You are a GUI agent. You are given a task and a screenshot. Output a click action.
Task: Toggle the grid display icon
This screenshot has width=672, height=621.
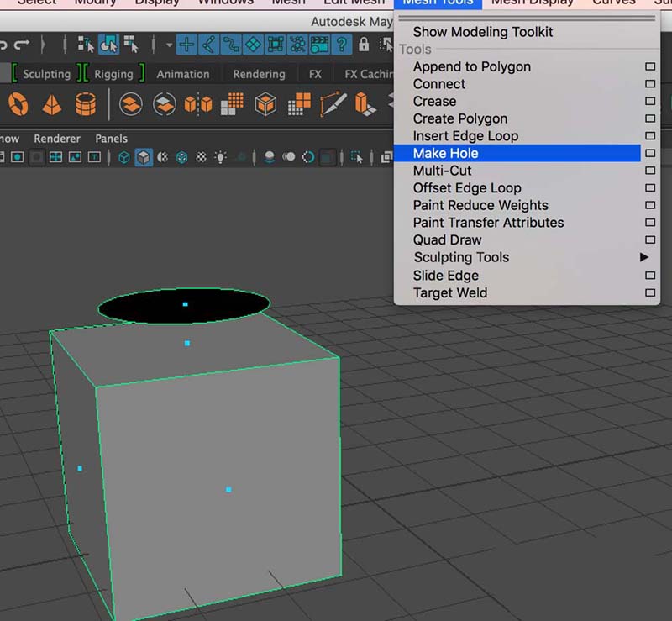pyautogui.click(x=55, y=157)
